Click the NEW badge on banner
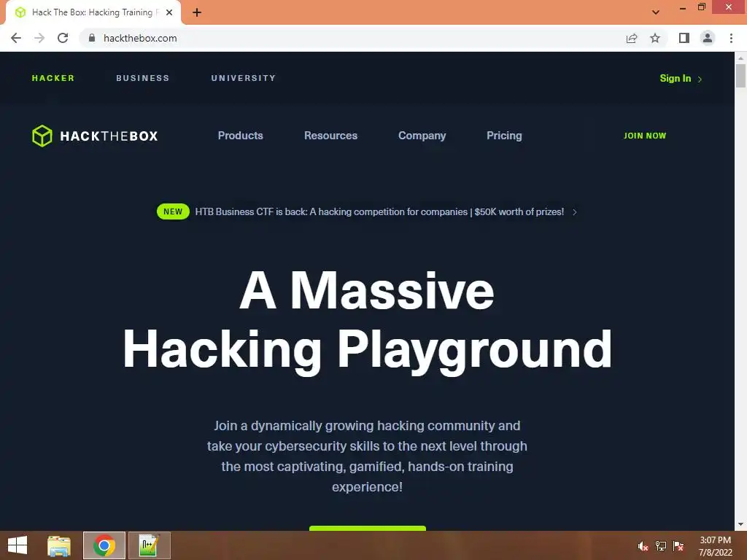This screenshot has height=560, width=747. (x=173, y=212)
